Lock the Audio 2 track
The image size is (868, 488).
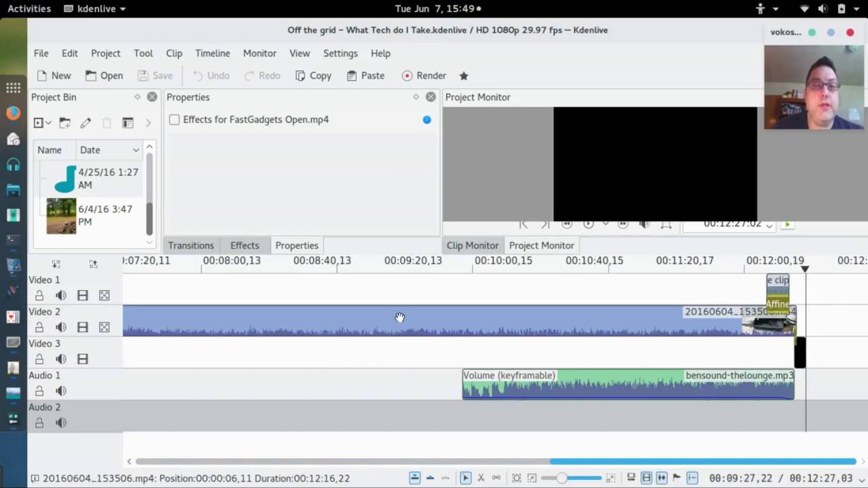[x=39, y=423]
